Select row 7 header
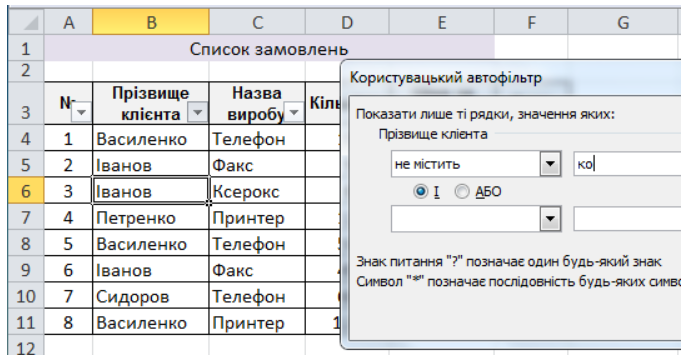This screenshot has height=360, width=689. (x=26, y=217)
